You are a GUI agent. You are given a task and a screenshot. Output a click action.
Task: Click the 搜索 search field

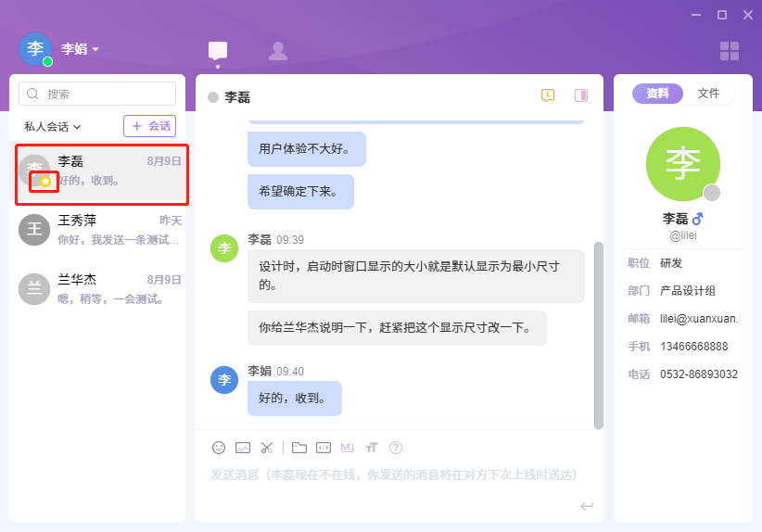pos(97,94)
